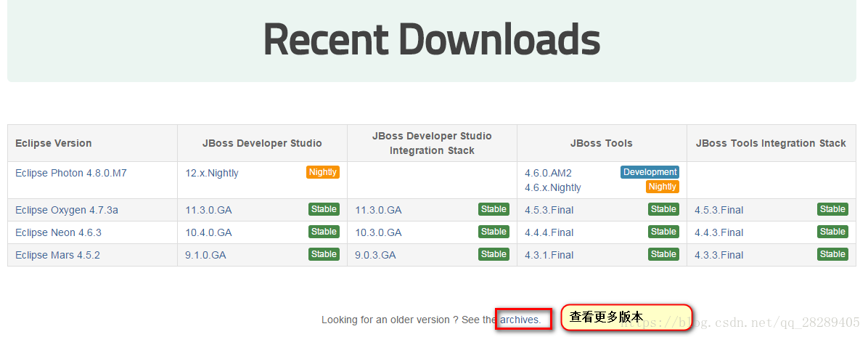Open the Eclipse Neon 4.6.3 link

58,232
